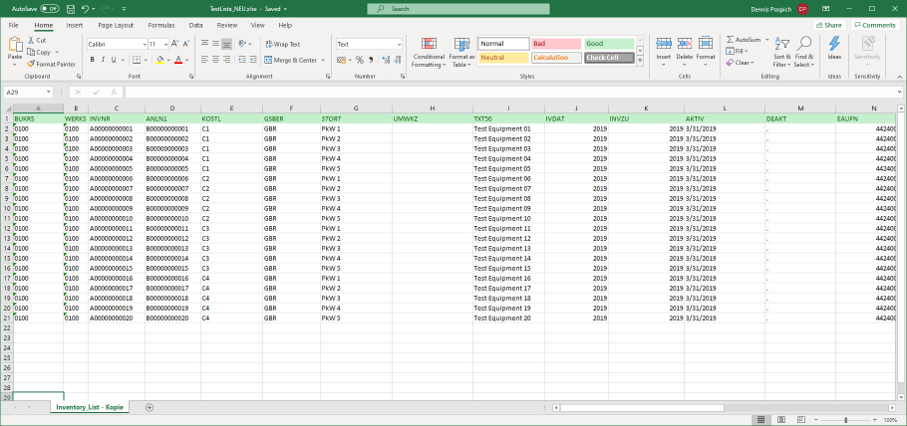Switch to the Formulas tab
Screen dimensions: 907x426
point(161,25)
